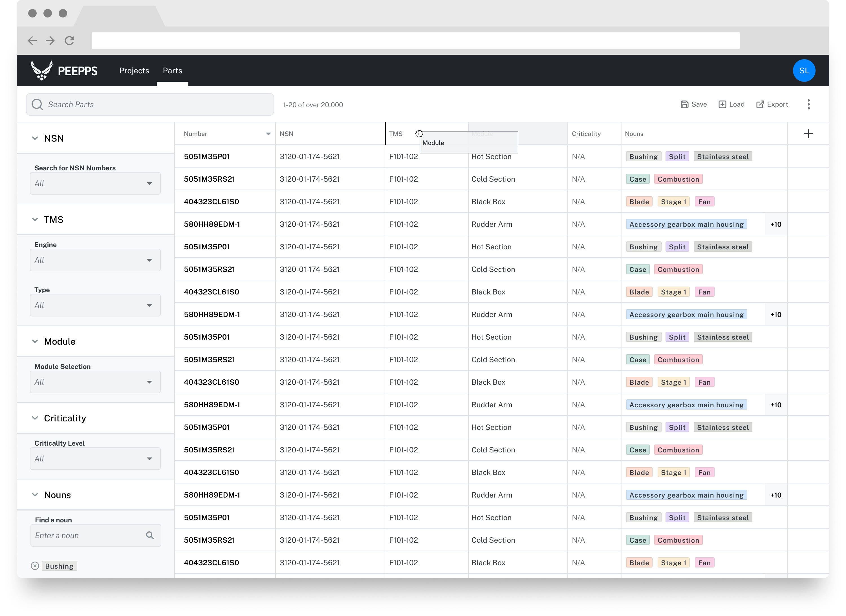Collapse the Criticality filter section

click(x=35, y=418)
